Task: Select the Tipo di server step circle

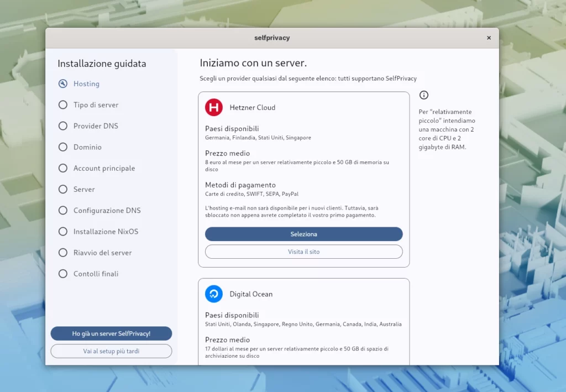Action: (63, 104)
